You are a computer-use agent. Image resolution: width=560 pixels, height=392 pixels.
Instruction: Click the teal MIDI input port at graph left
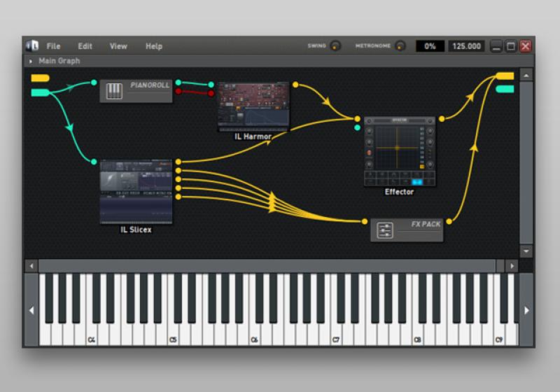pos(40,93)
